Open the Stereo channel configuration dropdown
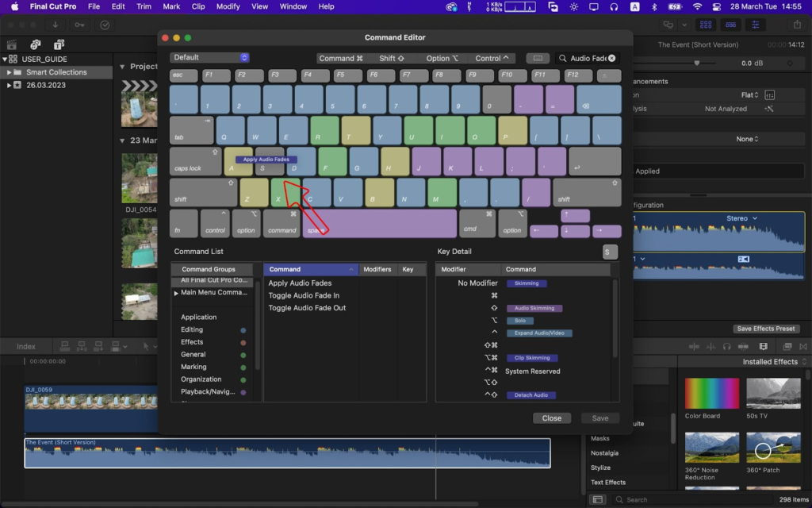The image size is (812, 508). tap(741, 218)
